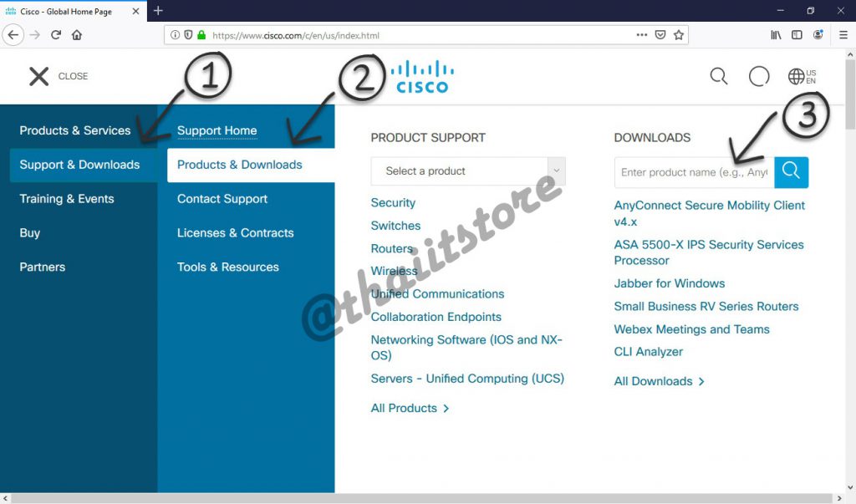Bookmark this page with the star icon

(679, 35)
